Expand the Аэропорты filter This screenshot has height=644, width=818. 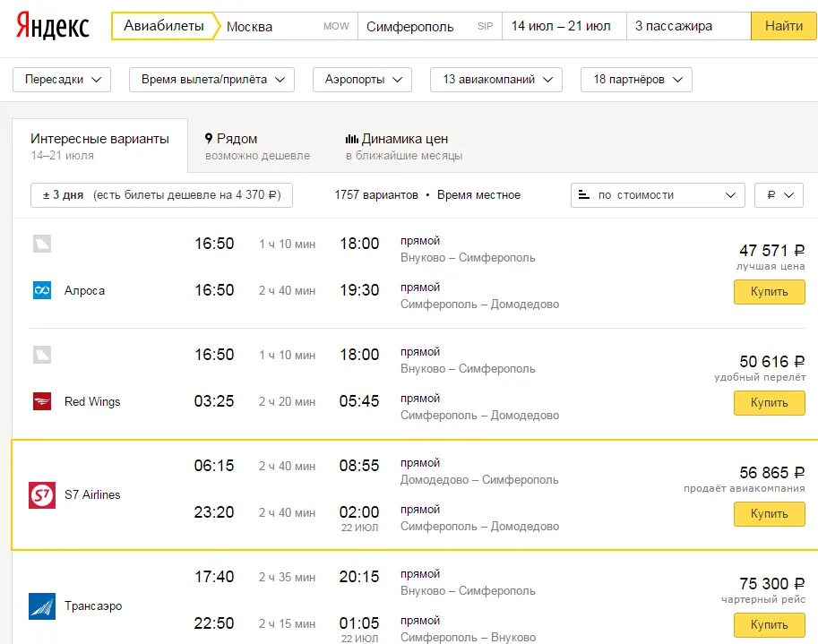click(363, 80)
